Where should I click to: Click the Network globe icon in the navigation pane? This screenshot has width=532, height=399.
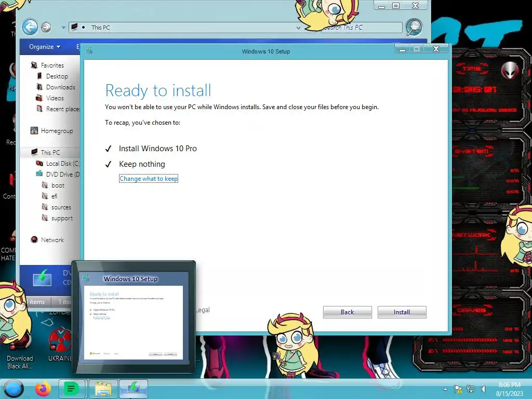[x=34, y=239]
